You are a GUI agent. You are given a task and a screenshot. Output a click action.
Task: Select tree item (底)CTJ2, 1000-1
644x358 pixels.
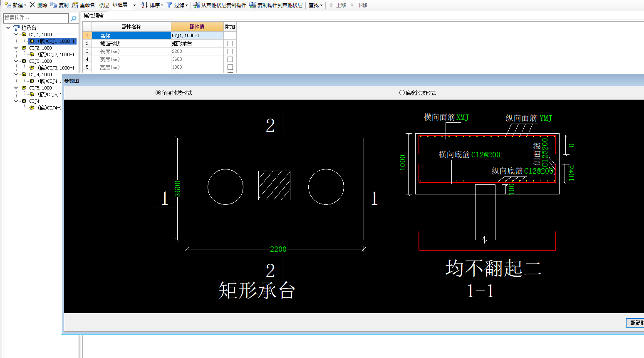click(x=56, y=55)
